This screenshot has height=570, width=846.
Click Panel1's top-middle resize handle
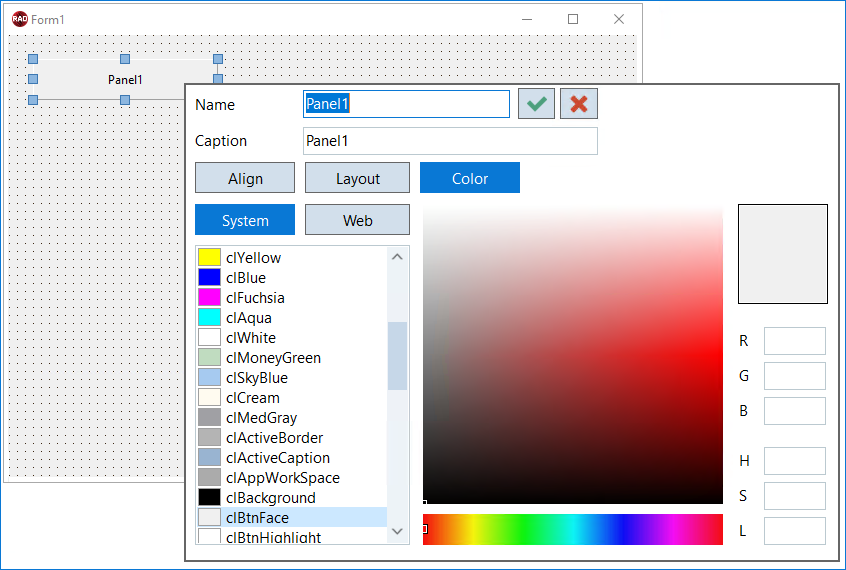click(125, 59)
